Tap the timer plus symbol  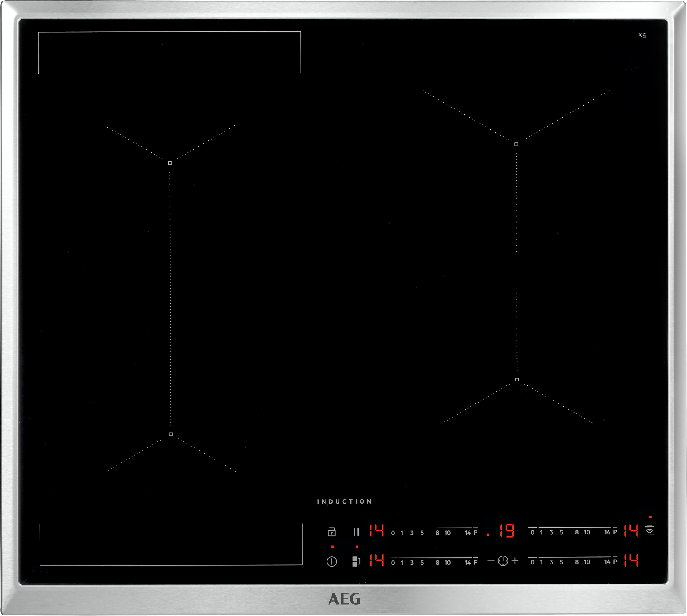pyautogui.click(x=515, y=561)
